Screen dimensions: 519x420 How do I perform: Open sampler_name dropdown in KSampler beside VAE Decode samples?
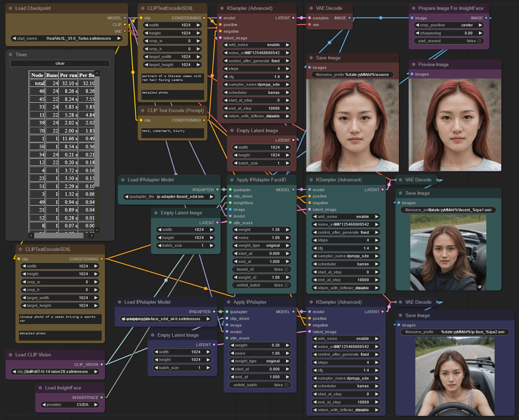[257, 84]
